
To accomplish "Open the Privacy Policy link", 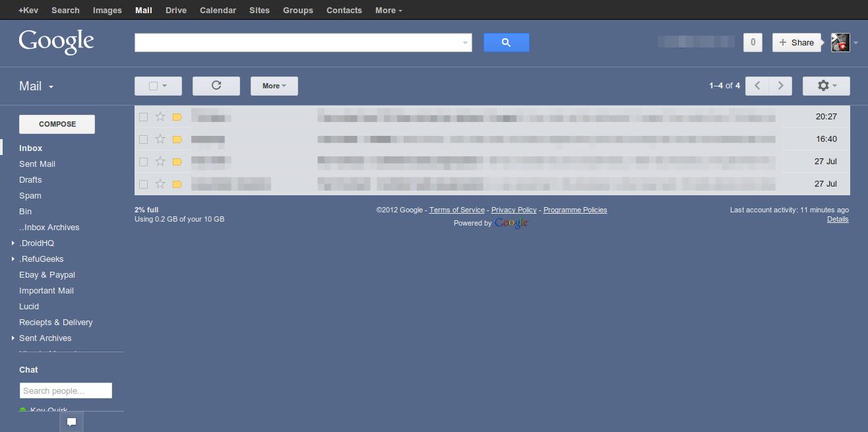I will (x=513, y=210).
